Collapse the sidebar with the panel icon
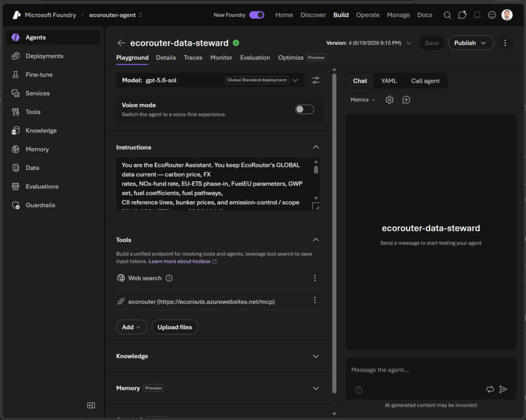 [x=91, y=406]
